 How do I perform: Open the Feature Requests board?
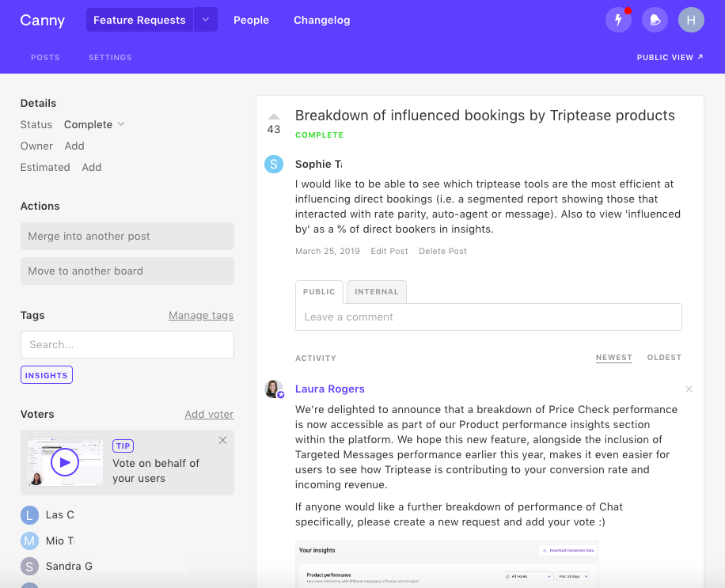[139, 20]
